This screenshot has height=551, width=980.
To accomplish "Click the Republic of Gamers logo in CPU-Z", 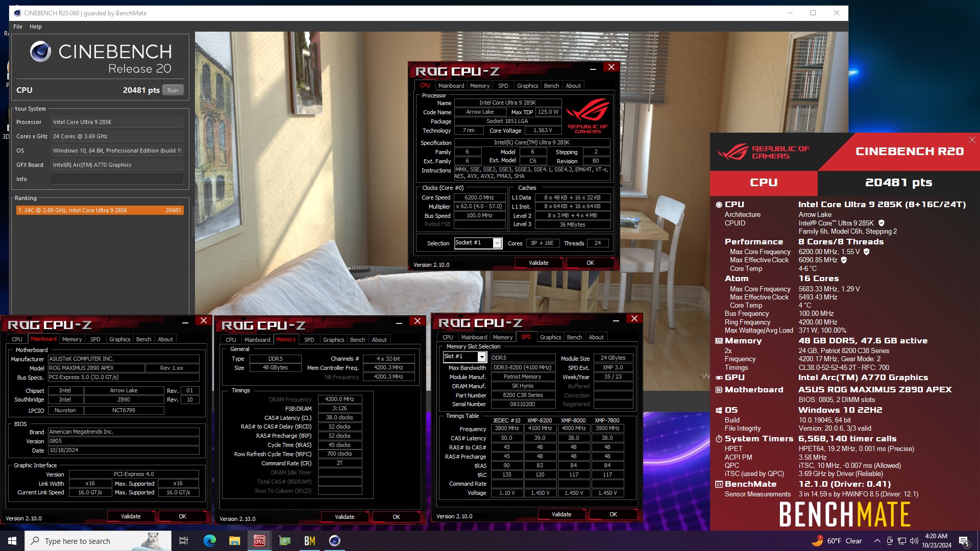I will click(x=588, y=116).
